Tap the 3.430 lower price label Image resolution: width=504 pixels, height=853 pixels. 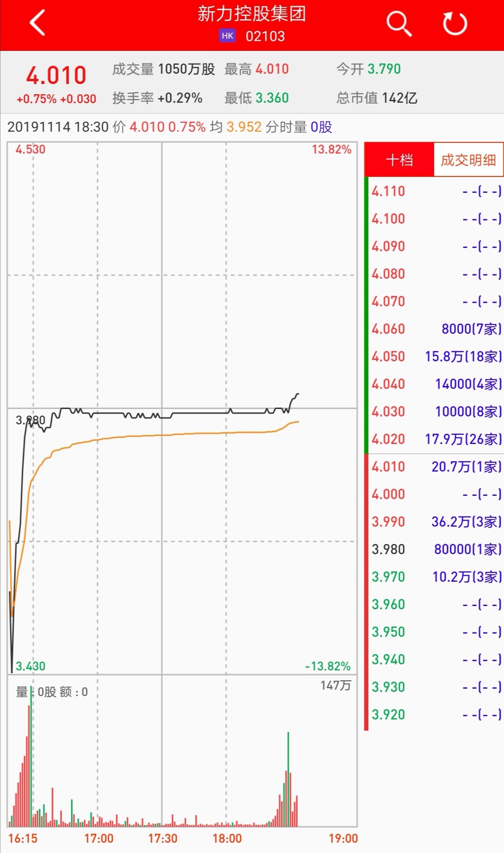(x=30, y=666)
